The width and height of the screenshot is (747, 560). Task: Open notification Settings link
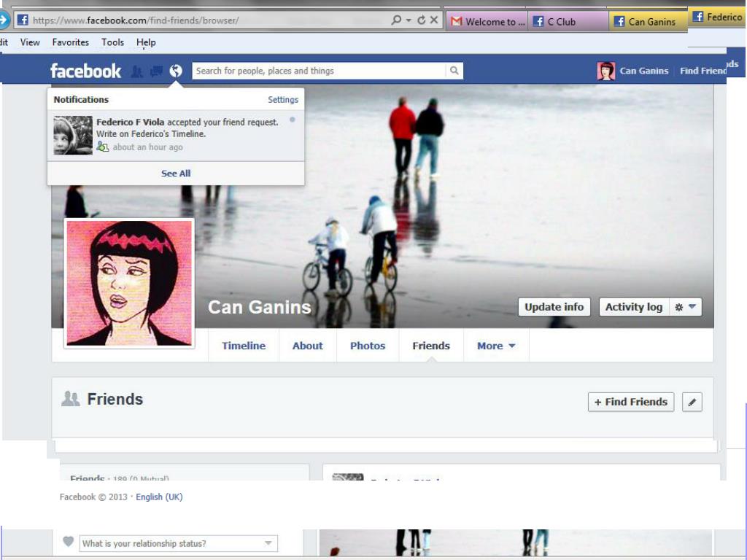click(x=283, y=99)
